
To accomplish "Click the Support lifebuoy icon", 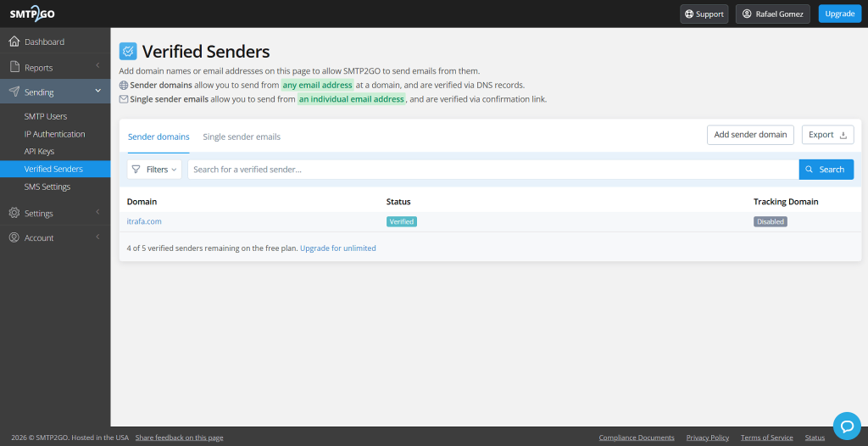I will tap(689, 14).
